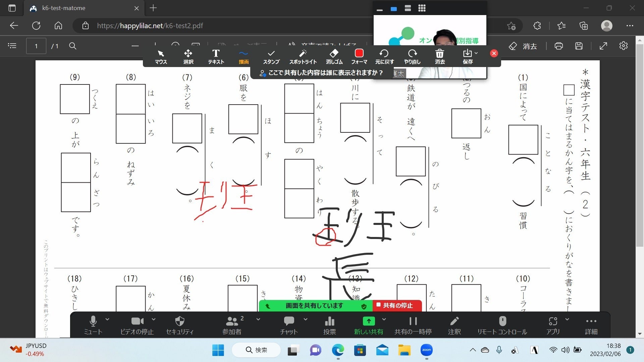644x362 pixels.
Task: Toggle microphone with ミュート
Action: pyautogui.click(x=93, y=325)
